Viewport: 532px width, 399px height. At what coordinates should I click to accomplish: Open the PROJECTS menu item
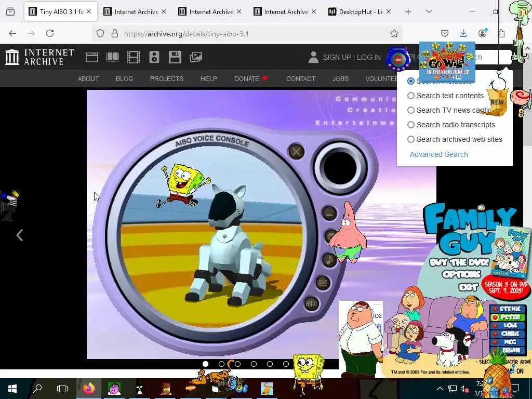click(167, 79)
